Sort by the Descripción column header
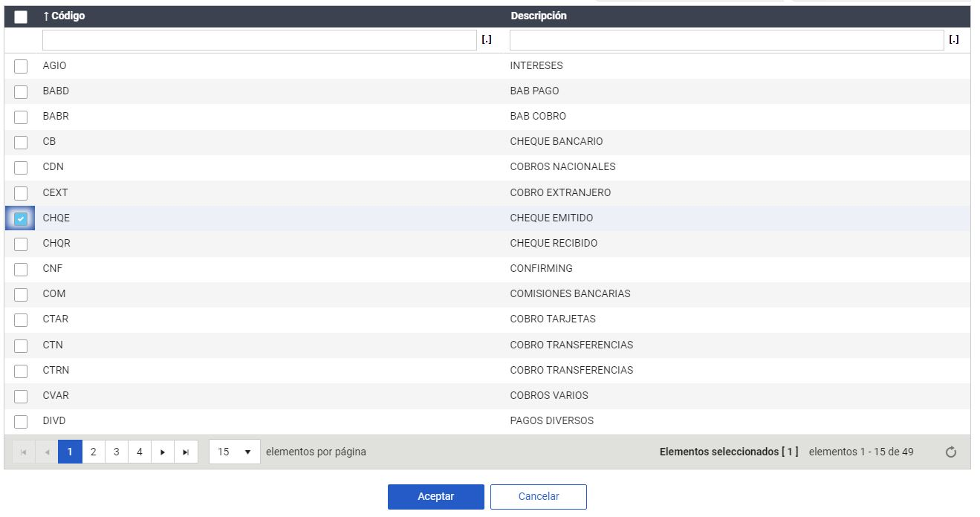The height and width of the screenshot is (517, 980). click(x=539, y=16)
